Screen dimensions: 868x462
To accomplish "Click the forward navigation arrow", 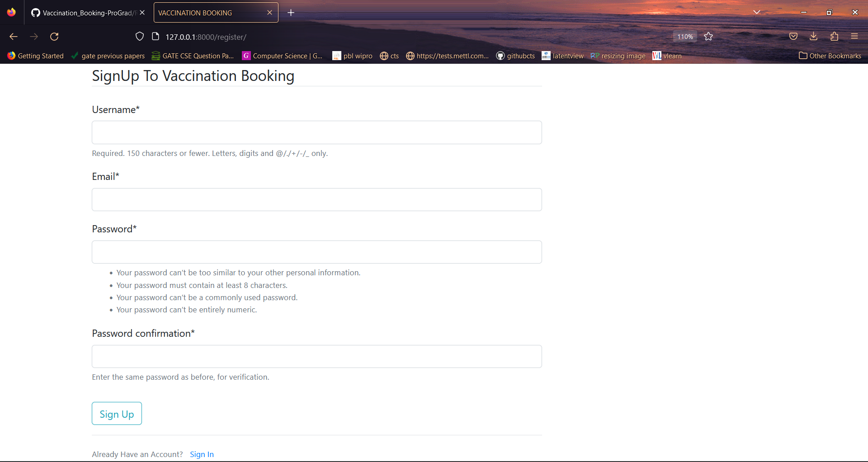I will coord(33,37).
